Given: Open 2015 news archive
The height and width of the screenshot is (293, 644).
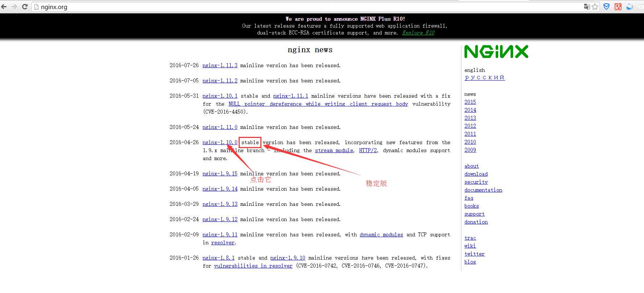Looking at the screenshot, I should (x=470, y=102).
